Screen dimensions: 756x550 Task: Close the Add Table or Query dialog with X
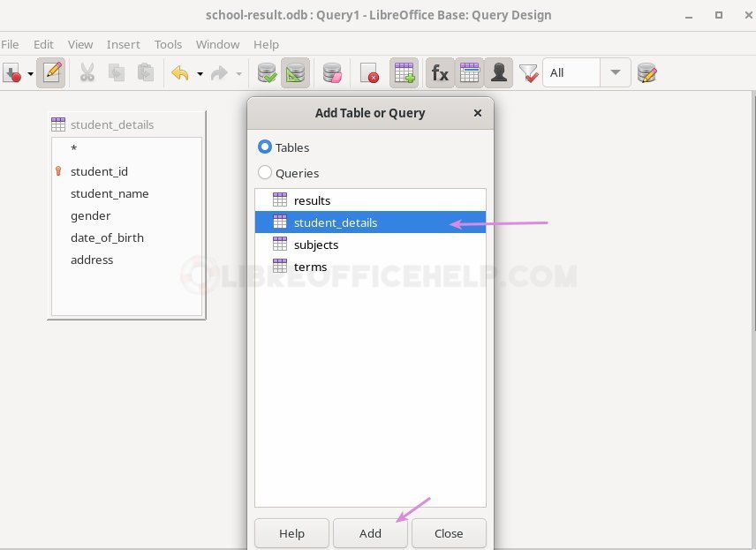(x=478, y=113)
